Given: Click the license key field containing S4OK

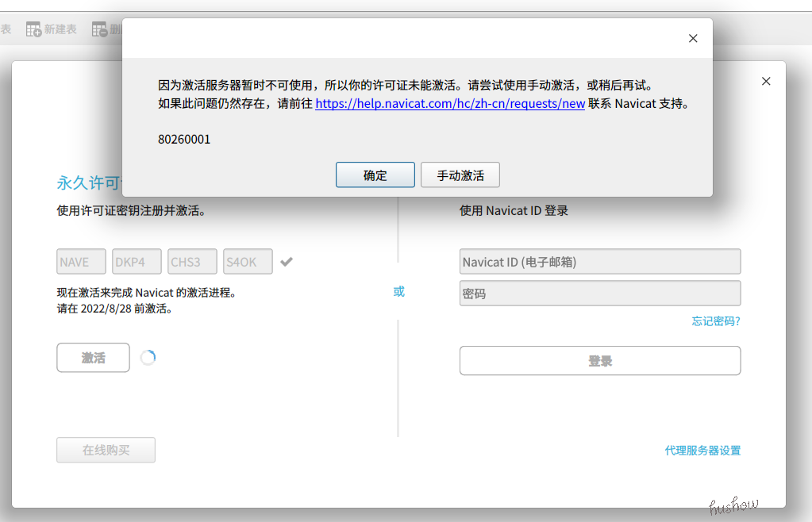Looking at the screenshot, I should (x=248, y=262).
